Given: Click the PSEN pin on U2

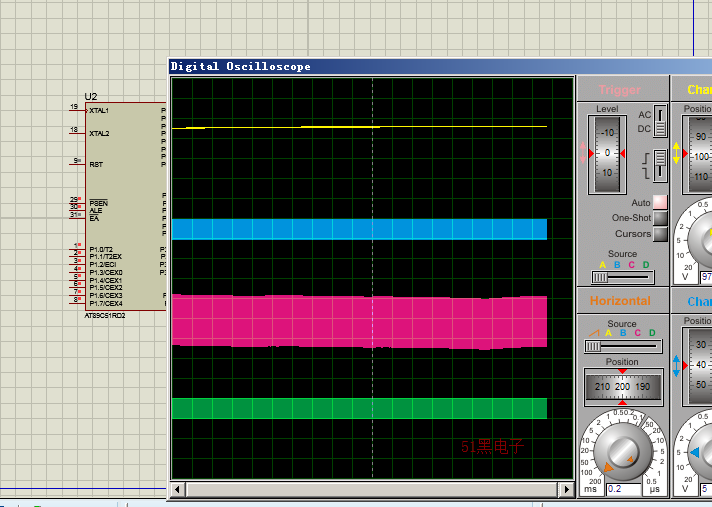Looking at the screenshot, I should pos(98,203).
